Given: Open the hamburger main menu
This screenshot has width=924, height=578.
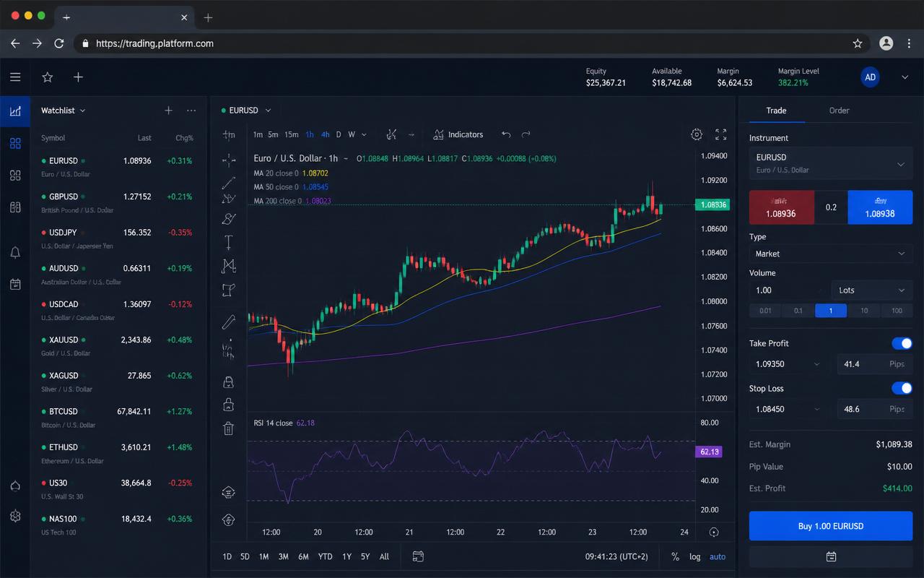Looking at the screenshot, I should tap(15, 77).
